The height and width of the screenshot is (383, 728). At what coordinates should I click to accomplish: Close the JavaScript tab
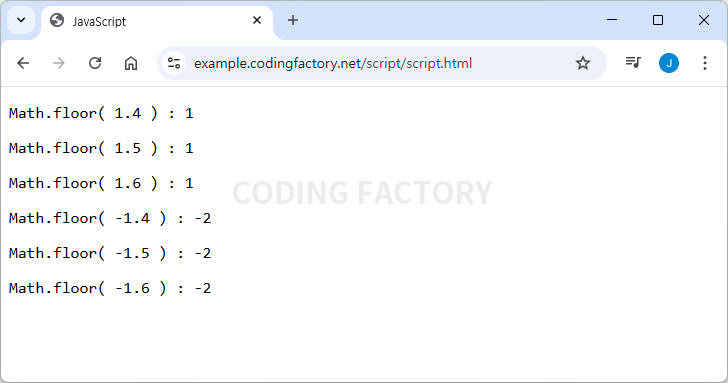click(x=257, y=20)
